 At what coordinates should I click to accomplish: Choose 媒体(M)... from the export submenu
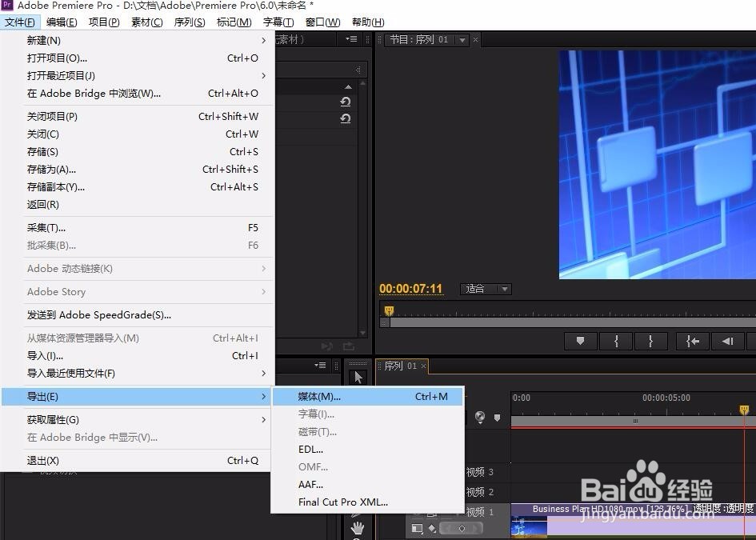click(x=368, y=396)
